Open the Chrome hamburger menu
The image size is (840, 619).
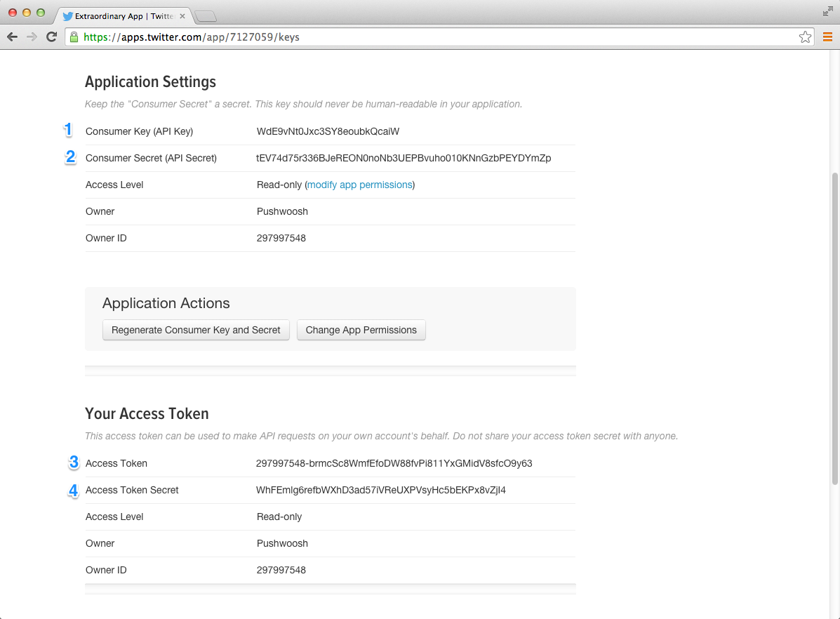click(x=827, y=37)
